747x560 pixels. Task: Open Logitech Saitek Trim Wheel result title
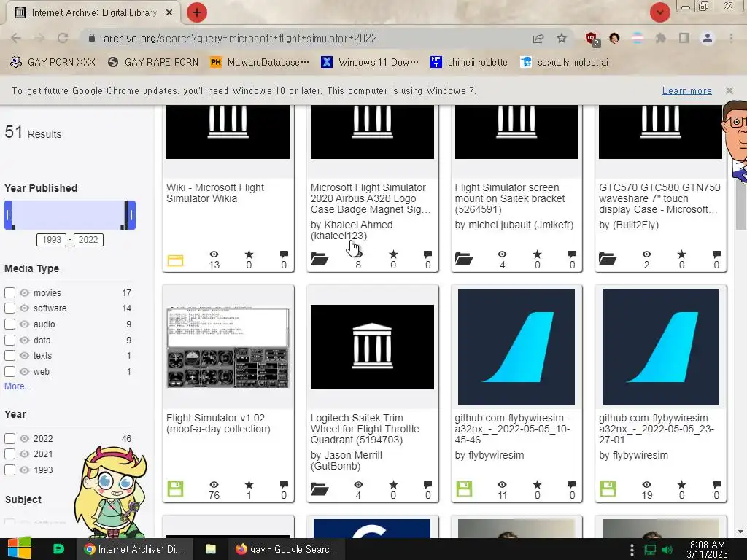coord(365,429)
